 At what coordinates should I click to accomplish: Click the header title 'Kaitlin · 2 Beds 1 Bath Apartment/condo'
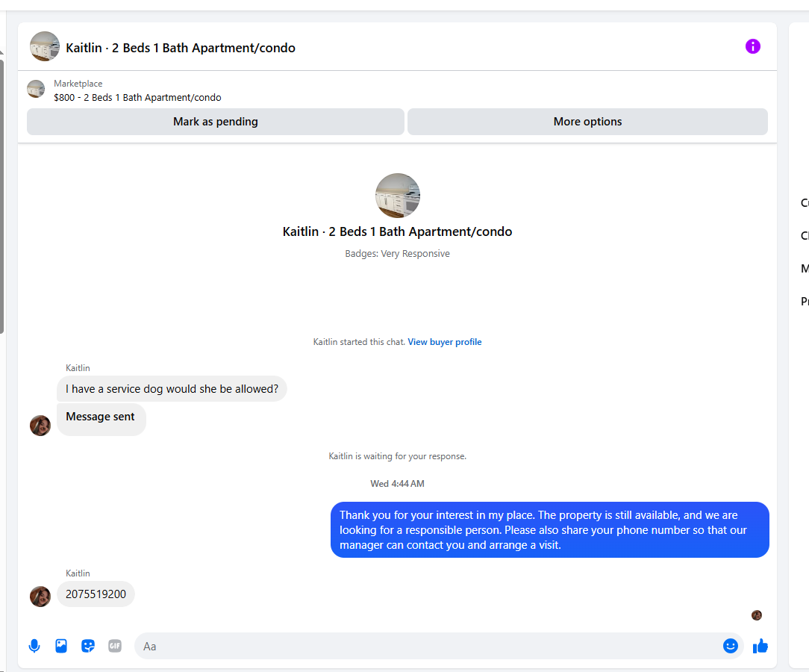coord(181,48)
